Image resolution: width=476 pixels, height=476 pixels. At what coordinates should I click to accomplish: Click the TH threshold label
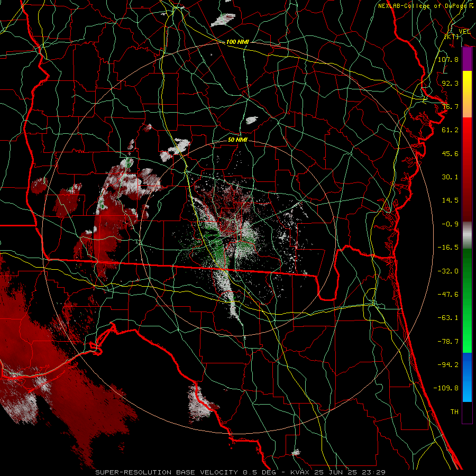(x=454, y=412)
